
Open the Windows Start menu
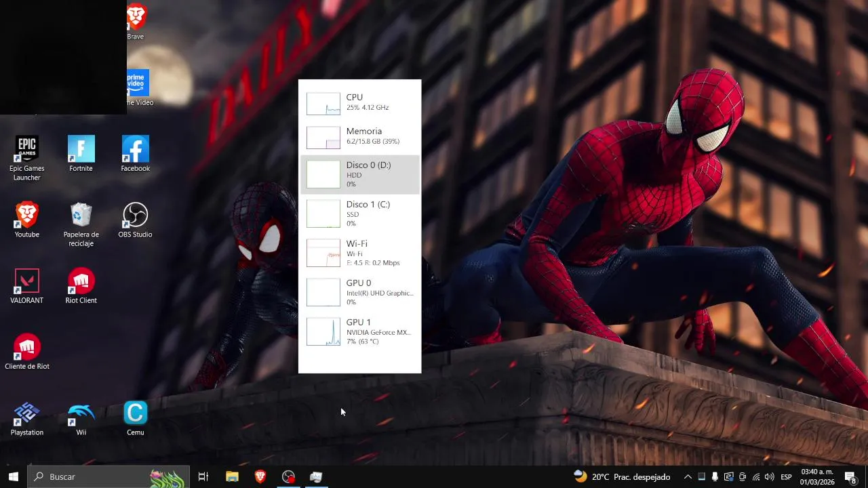[x=13, y=477]
